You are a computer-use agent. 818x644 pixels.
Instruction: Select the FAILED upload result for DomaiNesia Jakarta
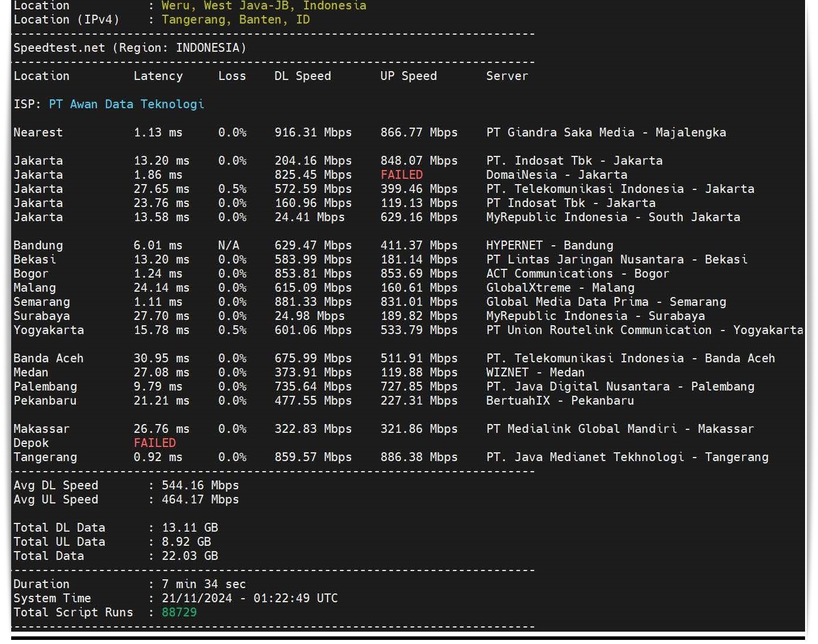(402, 175)
